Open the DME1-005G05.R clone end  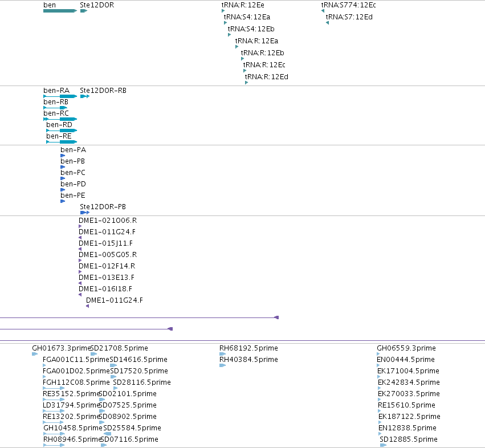coord(80,260)
